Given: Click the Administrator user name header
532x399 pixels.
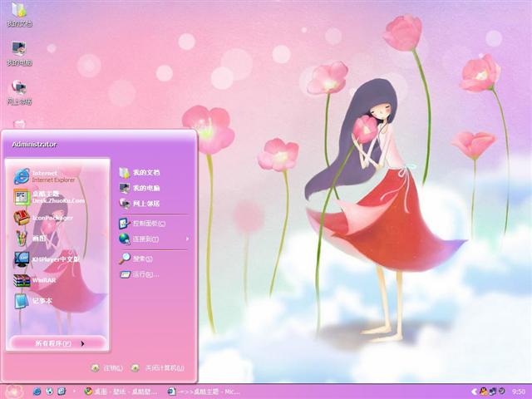Looking at the screenshot, I should (x=34, y=144).
